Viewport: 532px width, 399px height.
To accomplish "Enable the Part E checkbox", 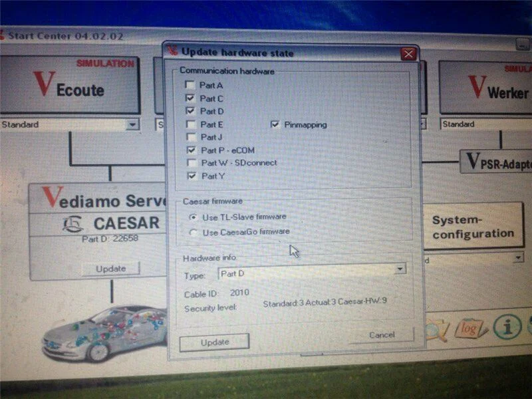I will click(191, 124).
